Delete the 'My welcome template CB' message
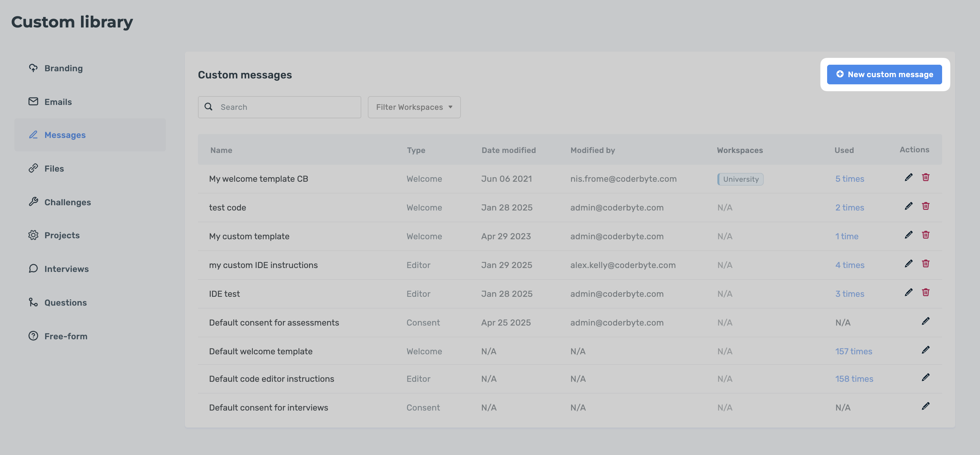This screenshot has width=980, height=455. (x=925, y=177)
